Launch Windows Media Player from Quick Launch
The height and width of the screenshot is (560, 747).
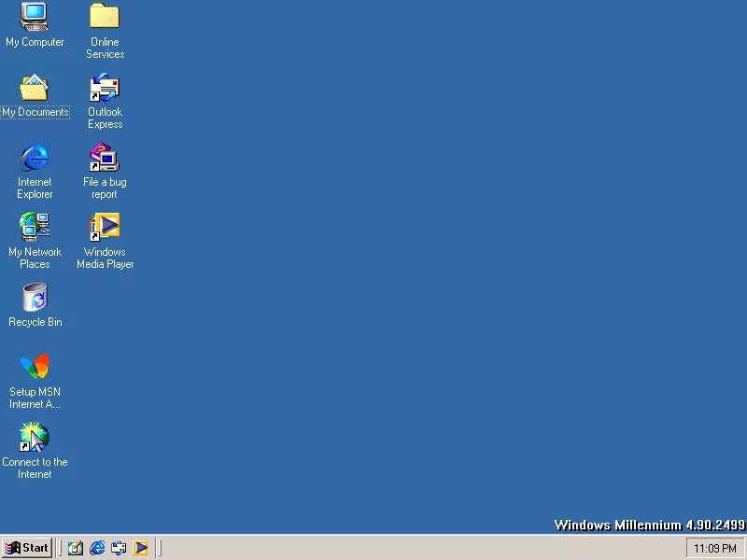coord(140,548)
